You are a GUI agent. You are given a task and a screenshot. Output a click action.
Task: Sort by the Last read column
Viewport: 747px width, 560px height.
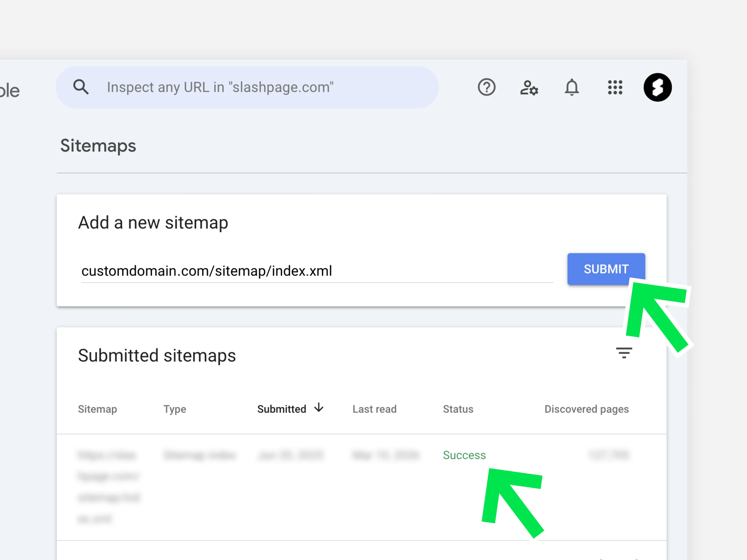click(x=374, y=409)
